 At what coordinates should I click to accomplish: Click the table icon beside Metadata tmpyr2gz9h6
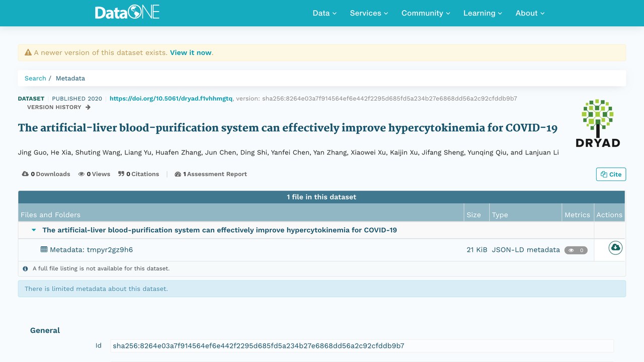coord(44,249)
